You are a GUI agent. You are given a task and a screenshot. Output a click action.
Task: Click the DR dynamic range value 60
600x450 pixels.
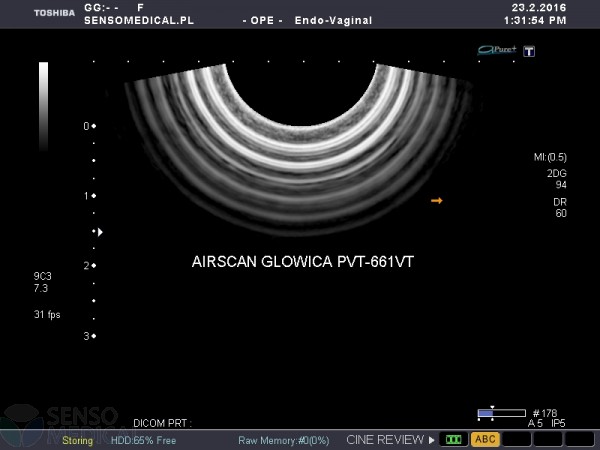[x=560, y=214]
